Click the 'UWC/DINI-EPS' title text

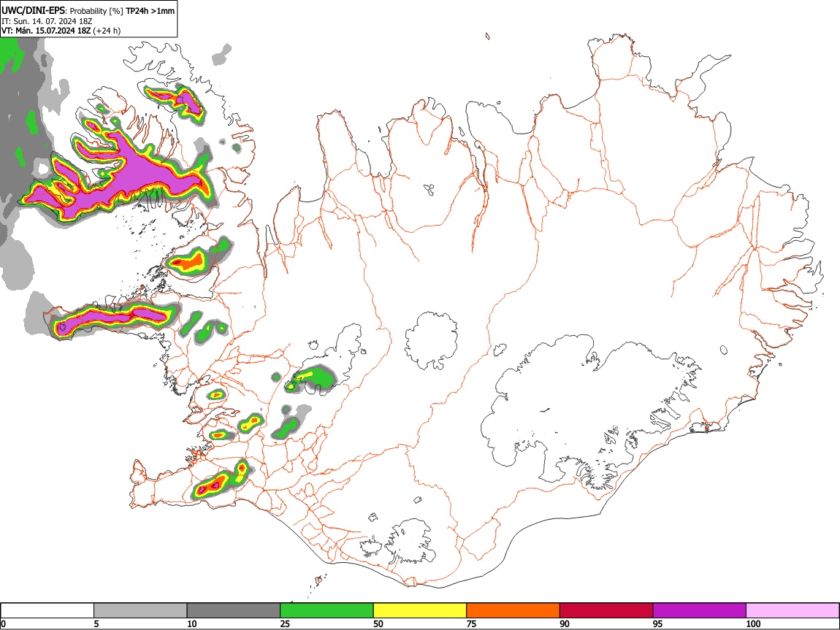click(x=33, y=11)
